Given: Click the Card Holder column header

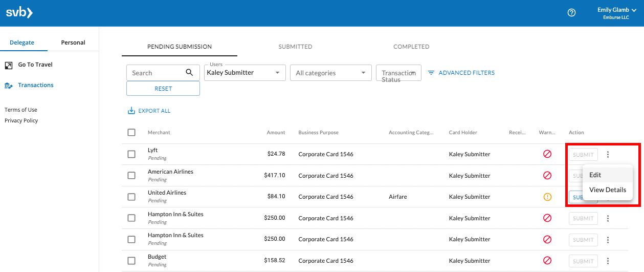Looking at the screenshot, I should click(x=463, y=132).
